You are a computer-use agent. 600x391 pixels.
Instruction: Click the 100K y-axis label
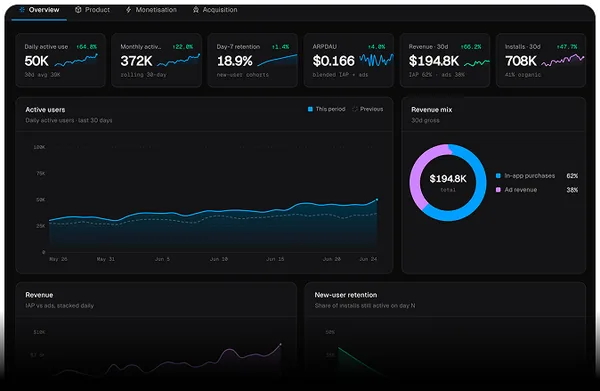[39, 147]
